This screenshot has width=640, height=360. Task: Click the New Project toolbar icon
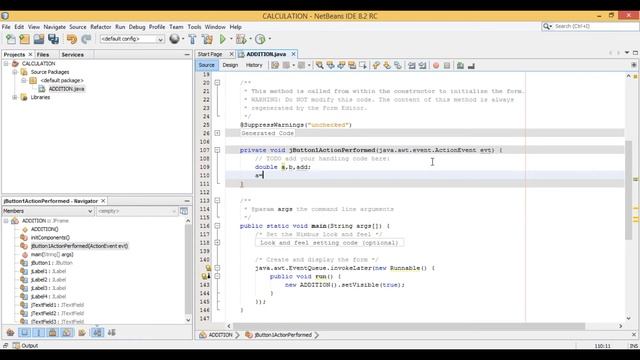click(x=24, y=39)
